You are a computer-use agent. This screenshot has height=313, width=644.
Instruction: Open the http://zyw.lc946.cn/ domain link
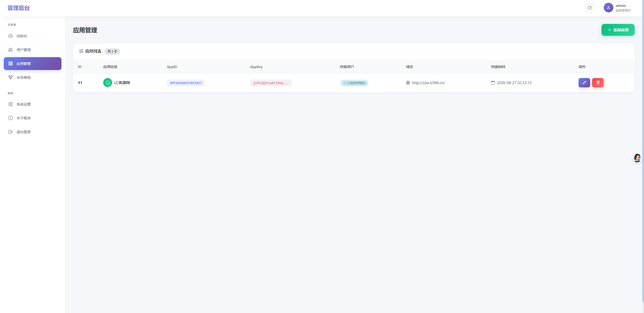point(428,83)
